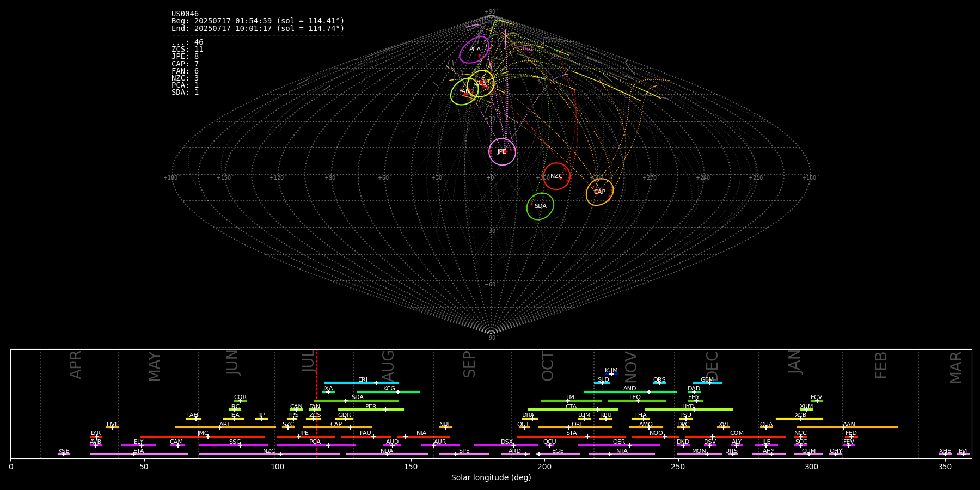
Task: Click the KSE shower marker in the timeline
Action: pos(64,454)
